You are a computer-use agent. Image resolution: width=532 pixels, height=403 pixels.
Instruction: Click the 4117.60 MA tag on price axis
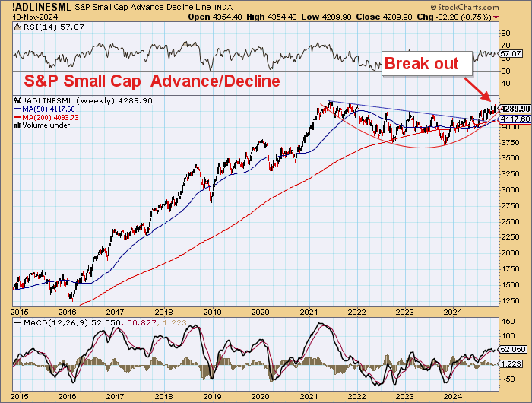[515, 119]
